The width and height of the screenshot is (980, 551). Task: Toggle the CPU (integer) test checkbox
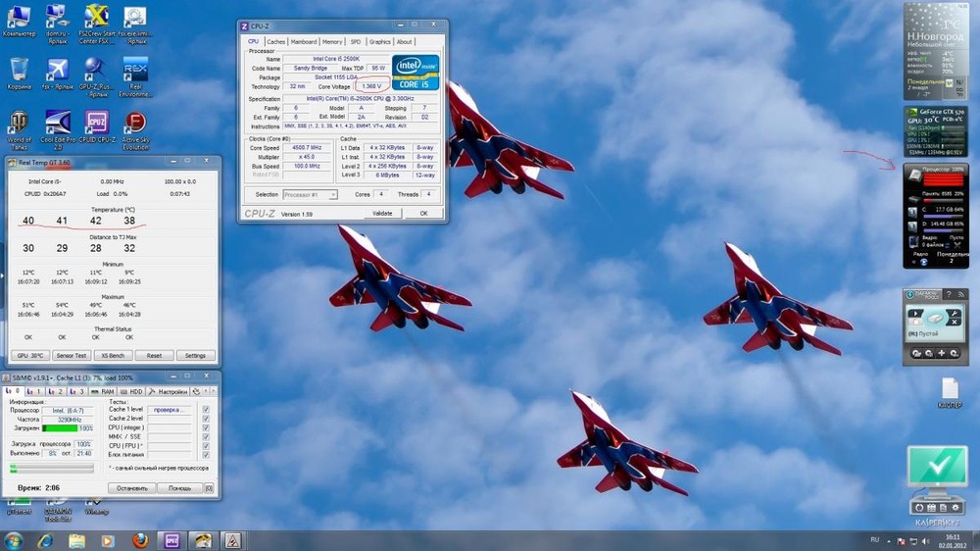[206, 427]
